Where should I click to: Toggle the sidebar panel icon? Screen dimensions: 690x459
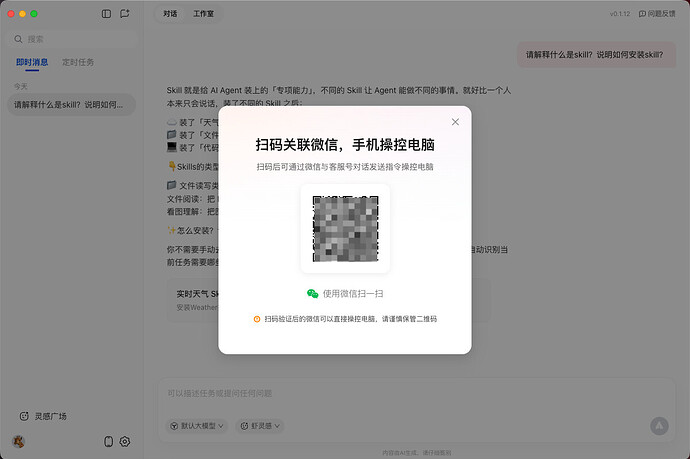(106, 14)
